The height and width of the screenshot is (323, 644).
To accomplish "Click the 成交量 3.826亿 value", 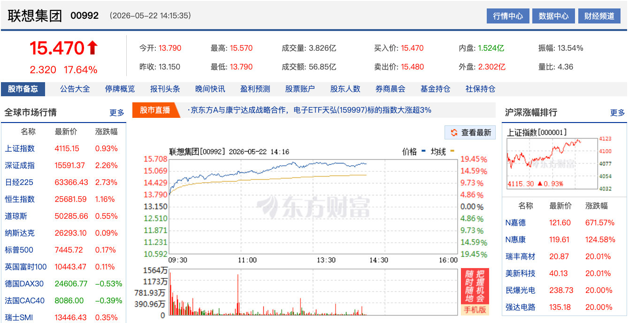I will click(x=322, y=48).
